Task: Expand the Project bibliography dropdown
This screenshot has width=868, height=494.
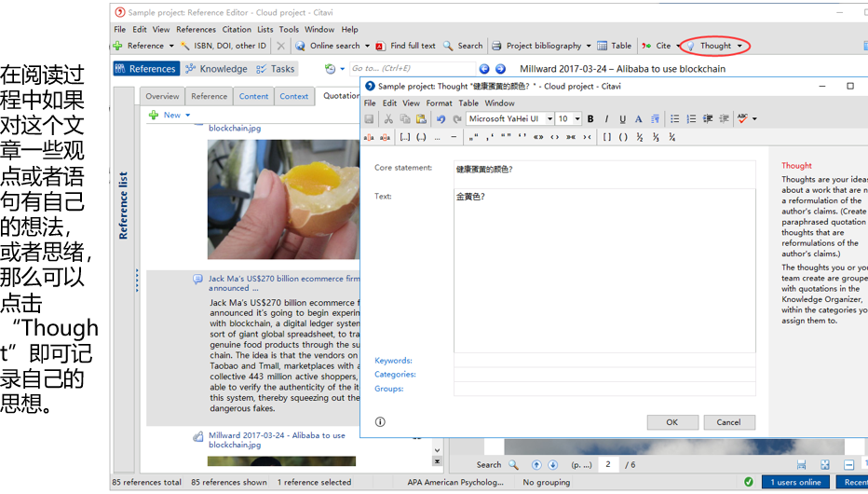Action: point(589,46)
